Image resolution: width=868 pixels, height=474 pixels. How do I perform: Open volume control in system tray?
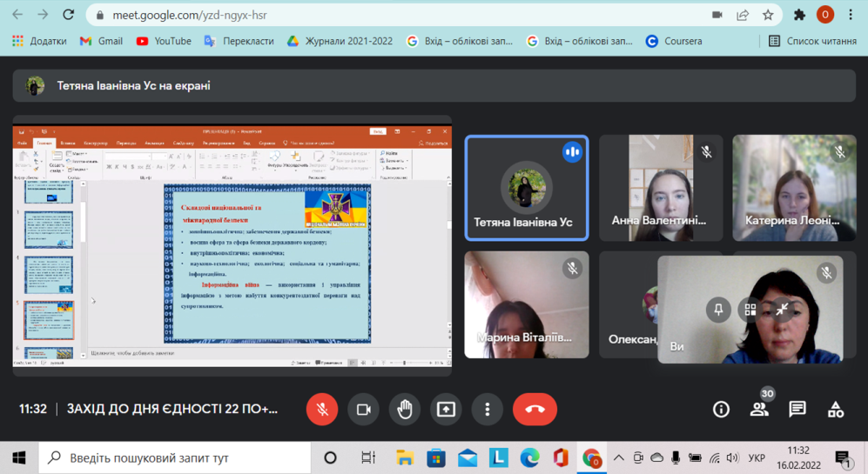732,458
